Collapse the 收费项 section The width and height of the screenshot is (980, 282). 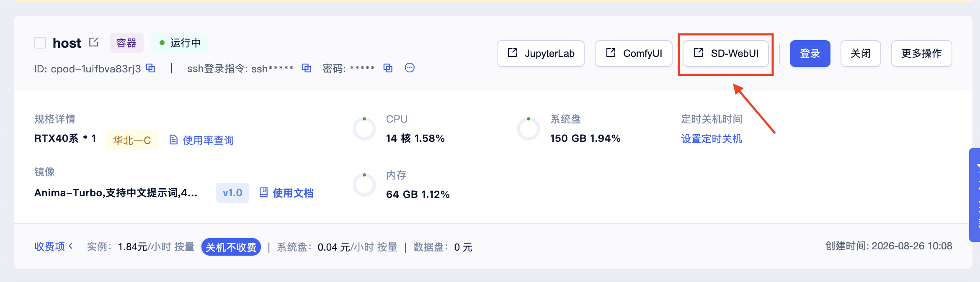[x=54, y=247]
